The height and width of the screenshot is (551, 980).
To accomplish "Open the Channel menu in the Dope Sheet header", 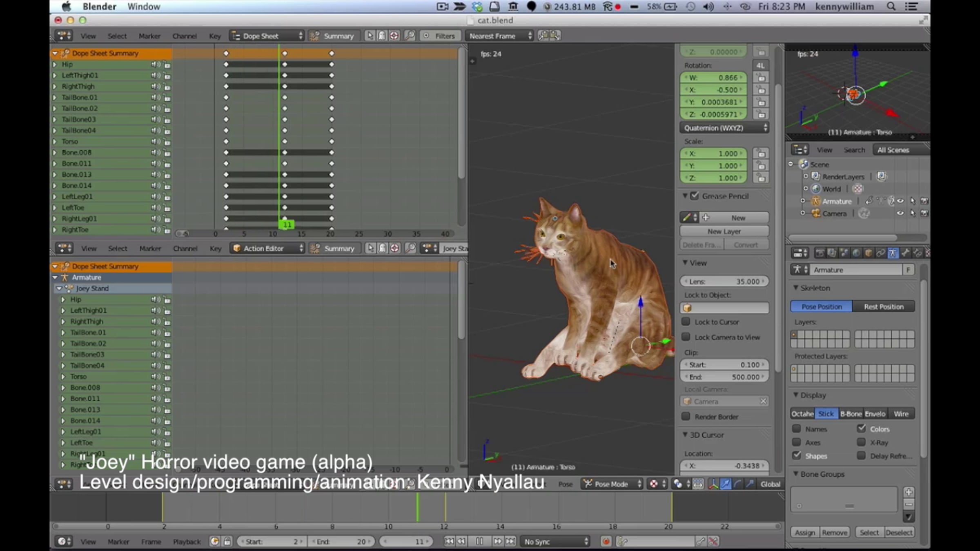I will pos(185,36).
